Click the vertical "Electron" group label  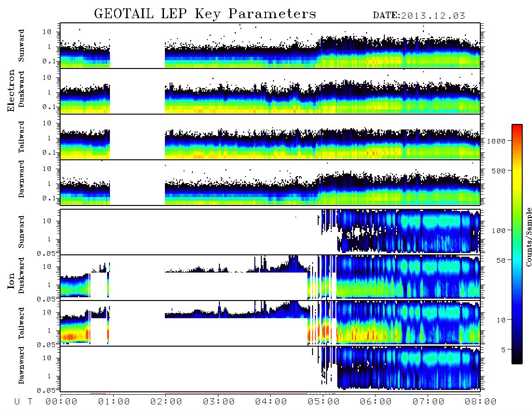click(11, 91)
